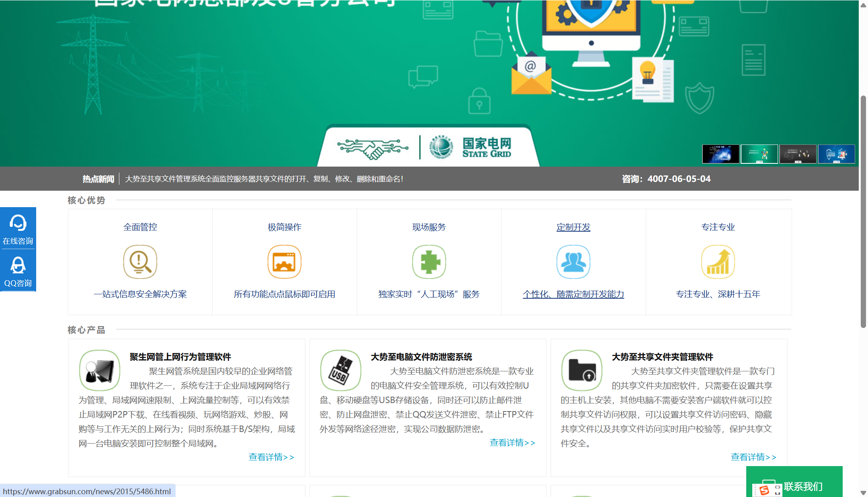Select the last banner carousel thumbnail
The height and width of the screenshot is (497, 868).
pos(836,155)
